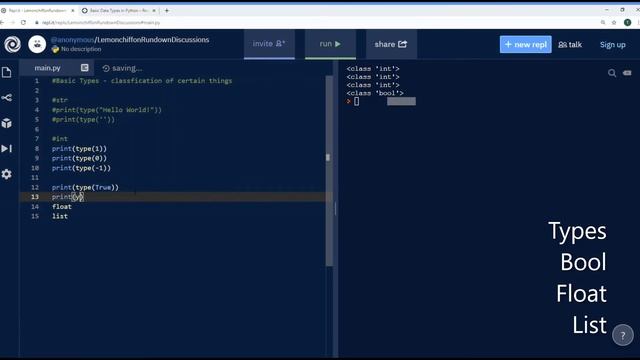The height and width of the screenshot is (360, 640).
Task: Click the #int comment on line 7
Action: [60, 139]
